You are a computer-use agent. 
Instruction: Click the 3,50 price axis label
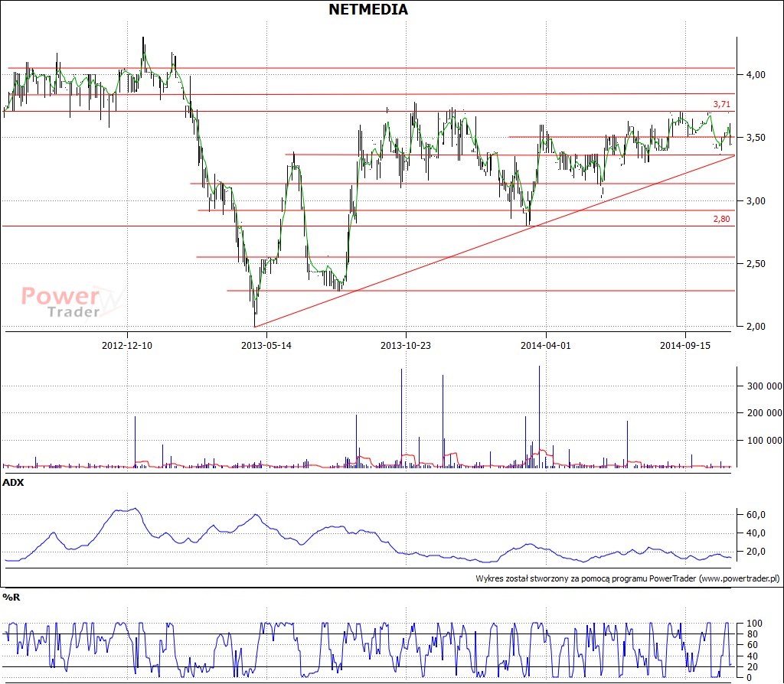756,138
